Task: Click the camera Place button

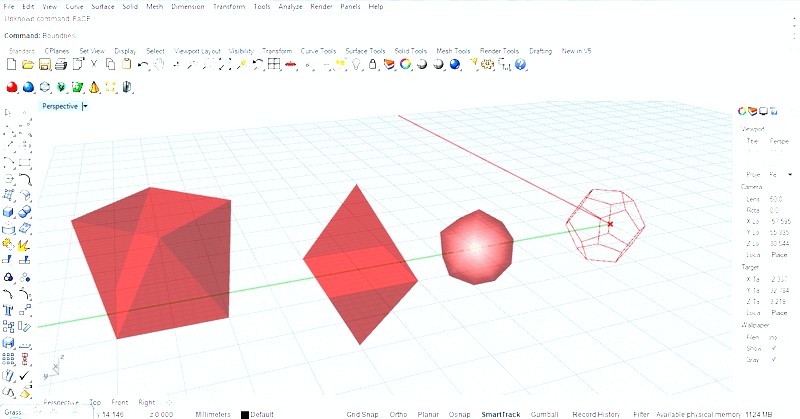Action: (779, 255)
